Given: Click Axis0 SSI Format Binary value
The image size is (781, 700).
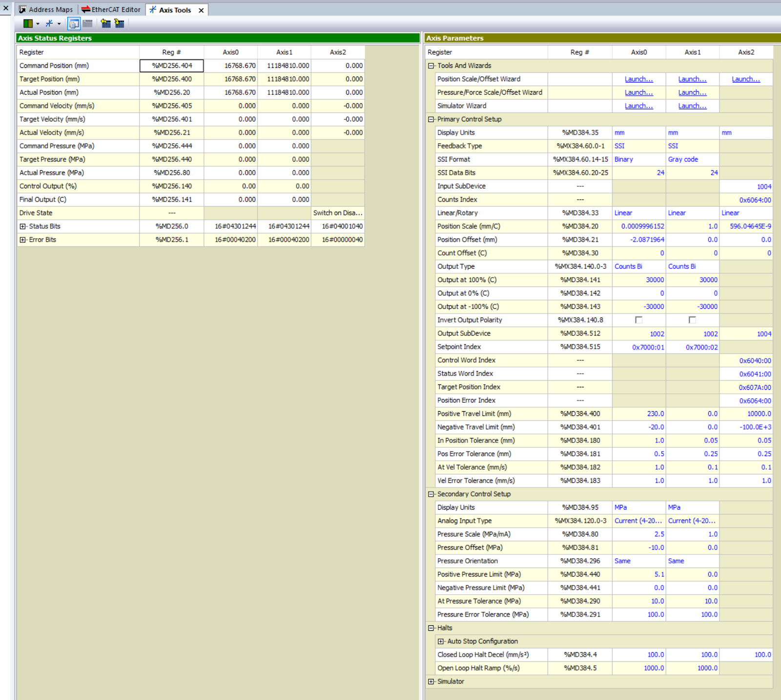Looking at the screenshot, I should click(x=639, y=160).
